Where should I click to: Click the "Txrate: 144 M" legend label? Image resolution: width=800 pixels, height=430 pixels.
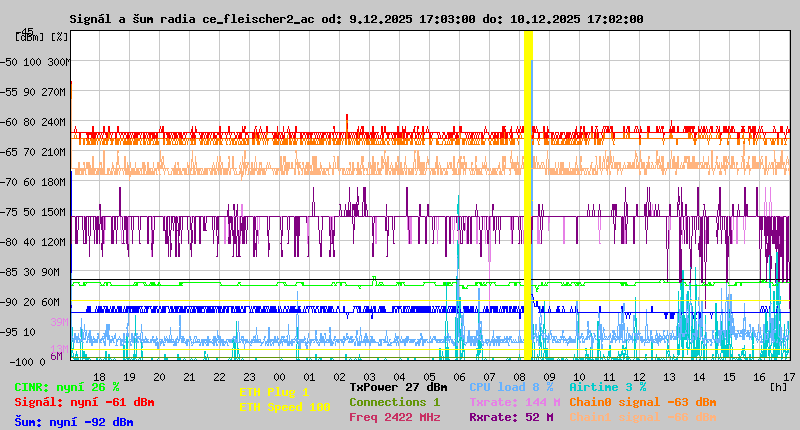[515, 402]
